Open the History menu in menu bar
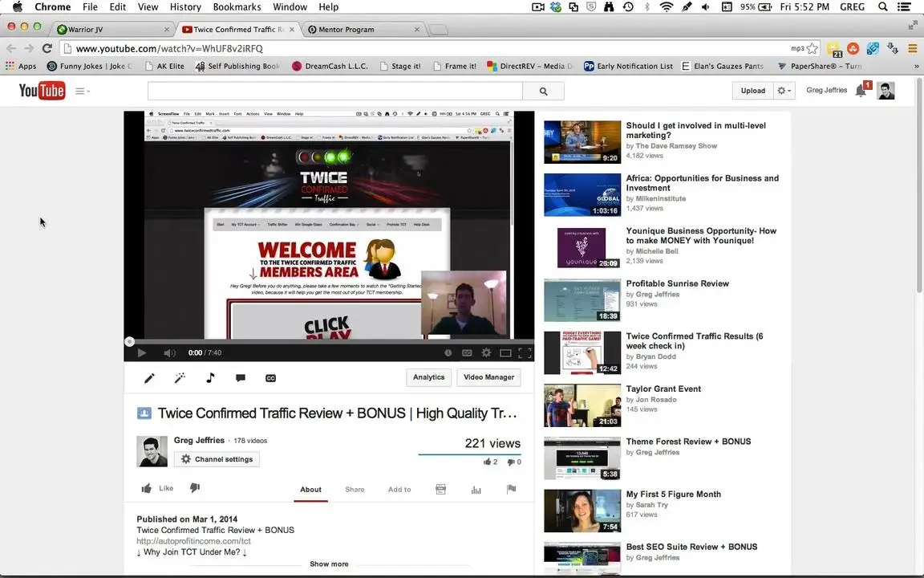The image size is (924, 578). [x=185, y=6]
